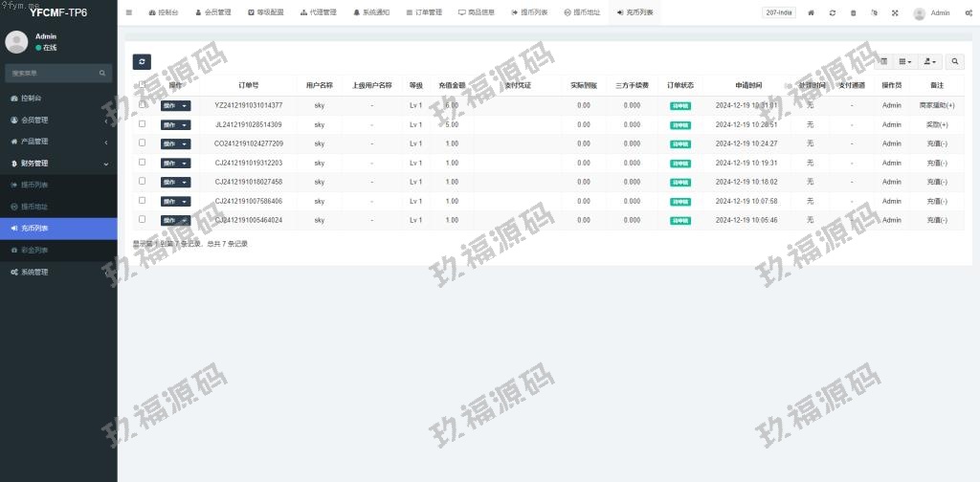Click the table search magnifier icon
980x482 pixels.
pyautogui.click(x=955, y=61)
